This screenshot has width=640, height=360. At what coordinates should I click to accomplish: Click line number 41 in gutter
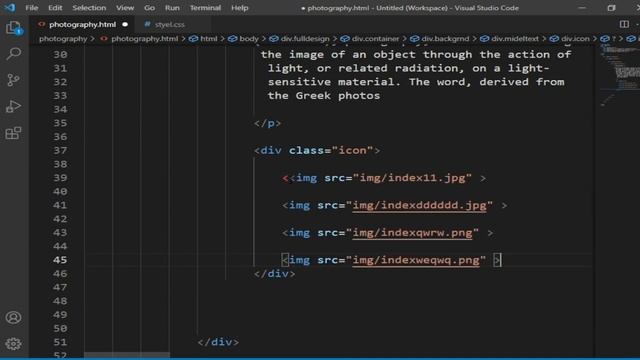tap(60, 205)
